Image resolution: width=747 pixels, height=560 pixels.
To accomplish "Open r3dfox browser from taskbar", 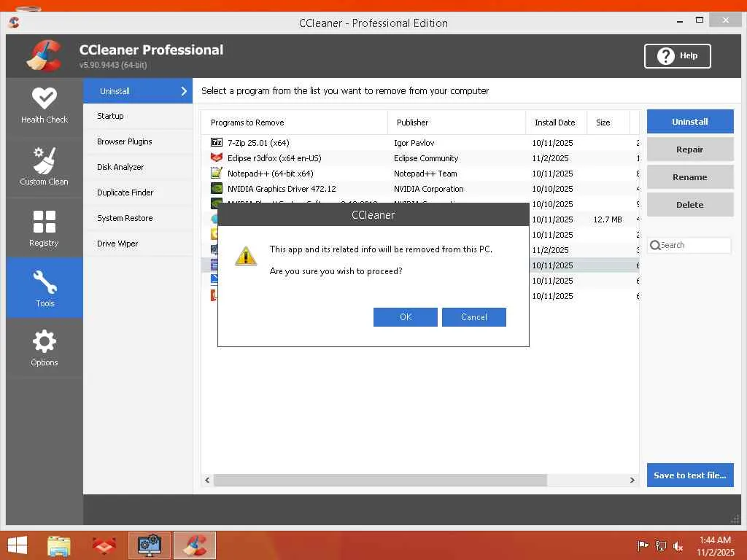I will coord(104,545).
